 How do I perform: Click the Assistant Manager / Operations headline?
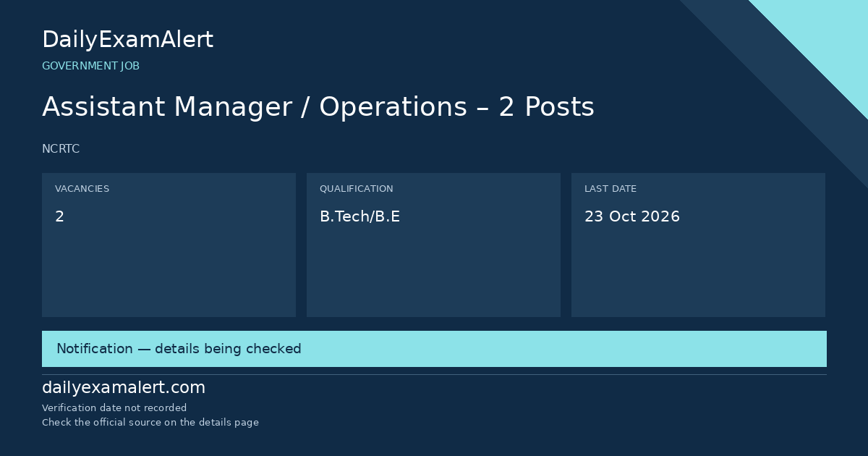click(x=318, y=107)
